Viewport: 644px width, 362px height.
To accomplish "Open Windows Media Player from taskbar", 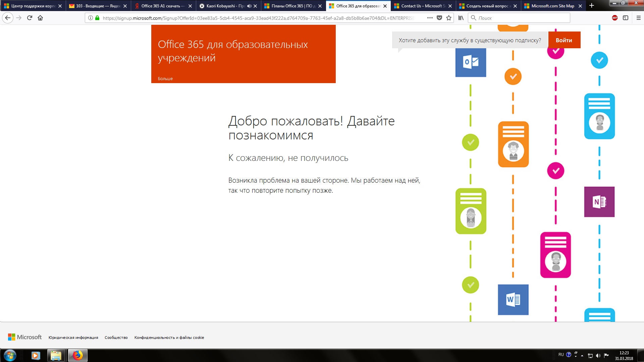I will pyautogui.click(x=36, y=355).
